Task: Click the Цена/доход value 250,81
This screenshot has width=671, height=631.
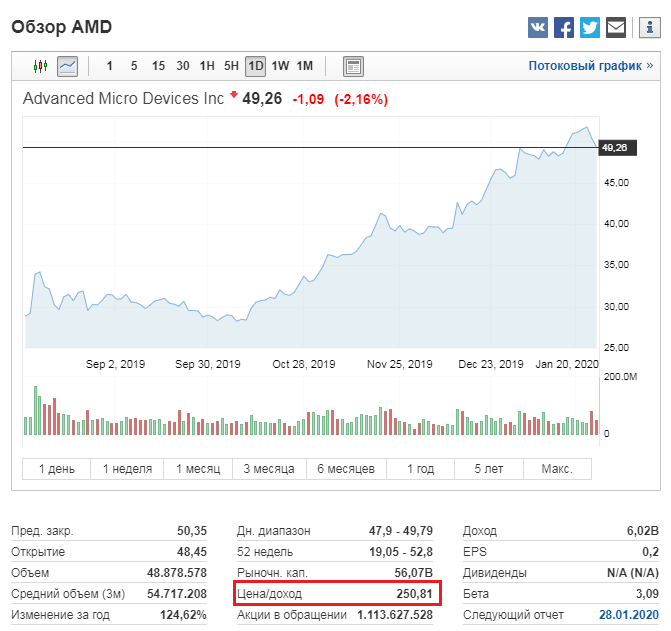Action: tap(414, 594)
